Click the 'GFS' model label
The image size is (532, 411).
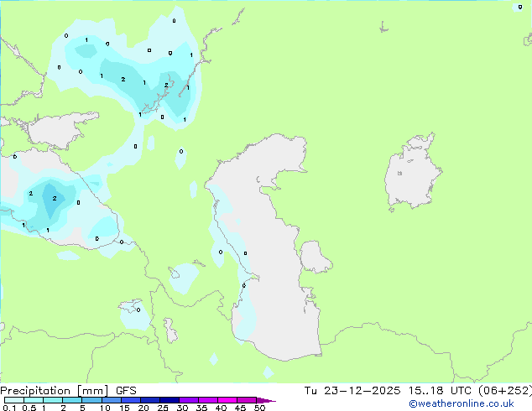pos(126,391)
